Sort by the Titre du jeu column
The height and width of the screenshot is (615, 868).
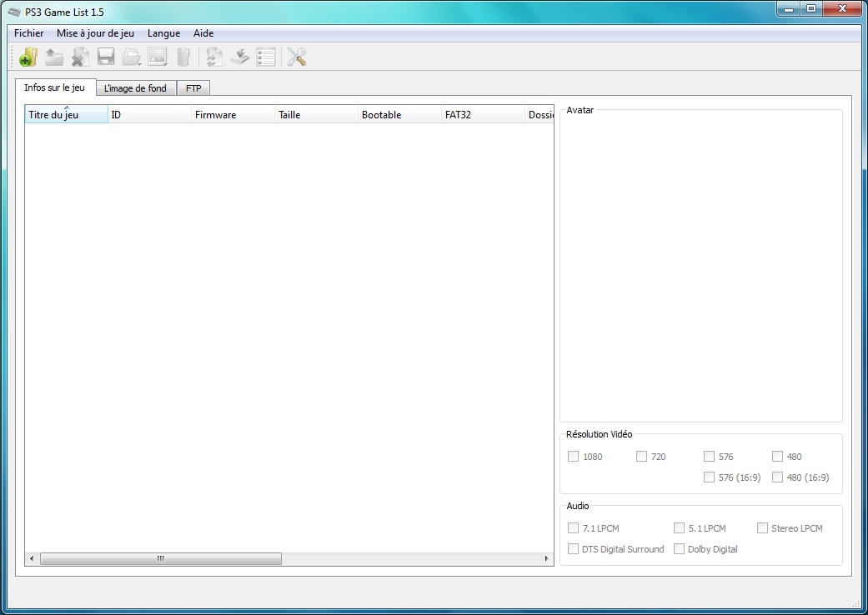pos(67,114)
